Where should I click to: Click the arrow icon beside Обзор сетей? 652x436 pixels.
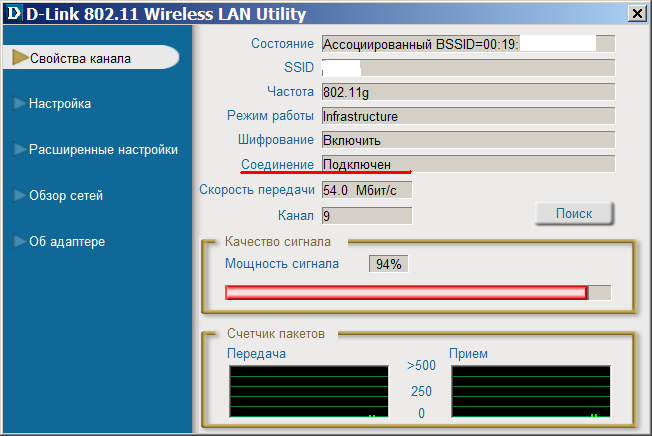(x=20, y=195)
